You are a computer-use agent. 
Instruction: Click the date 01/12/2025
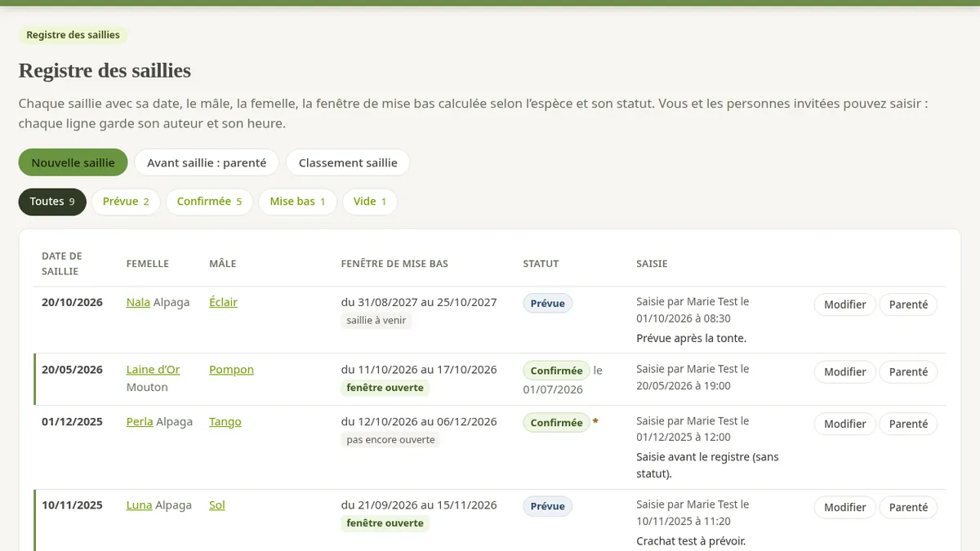coord(72,422)
